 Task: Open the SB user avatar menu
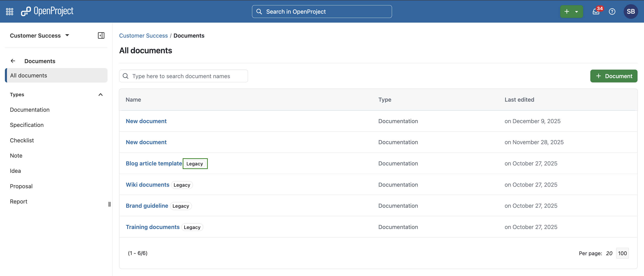tap(631, 11)
